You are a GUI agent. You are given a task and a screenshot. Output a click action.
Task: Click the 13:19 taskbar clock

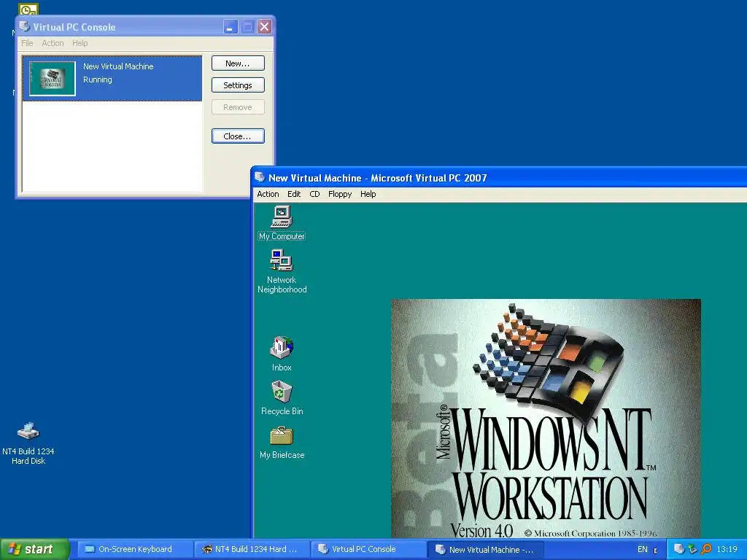click(x=727, y=549)
